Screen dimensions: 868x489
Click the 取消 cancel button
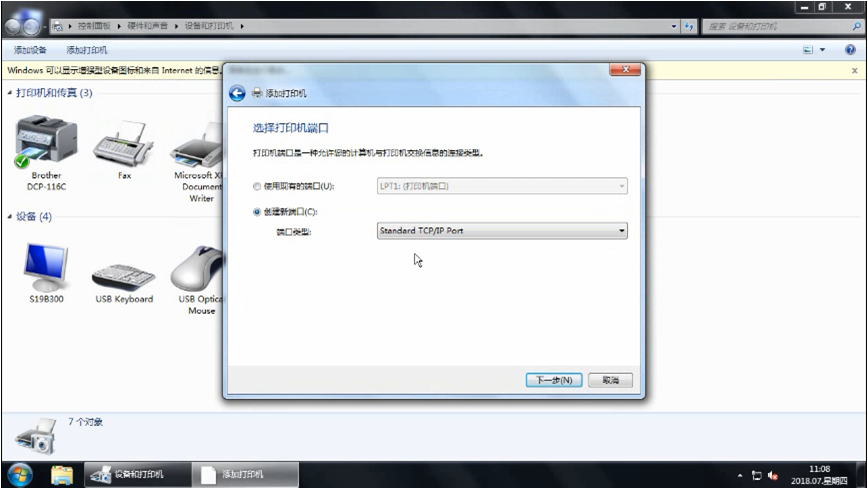coord(610,380)
